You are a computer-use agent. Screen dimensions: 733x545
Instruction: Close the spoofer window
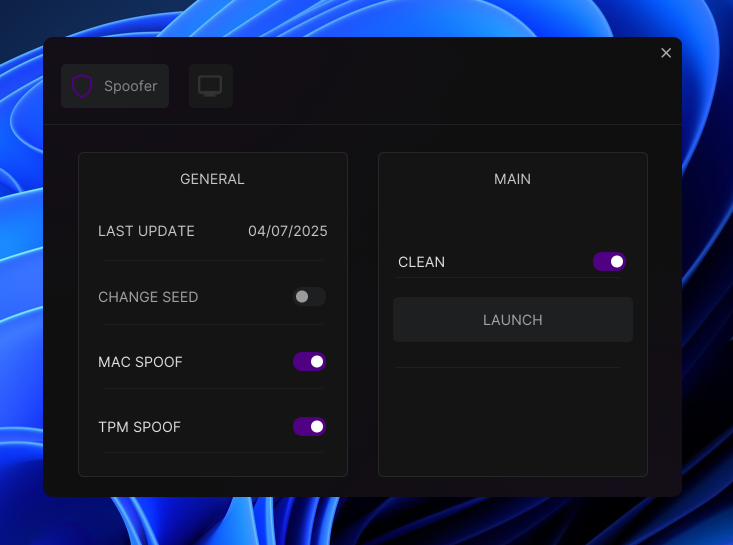click(666, 53)
